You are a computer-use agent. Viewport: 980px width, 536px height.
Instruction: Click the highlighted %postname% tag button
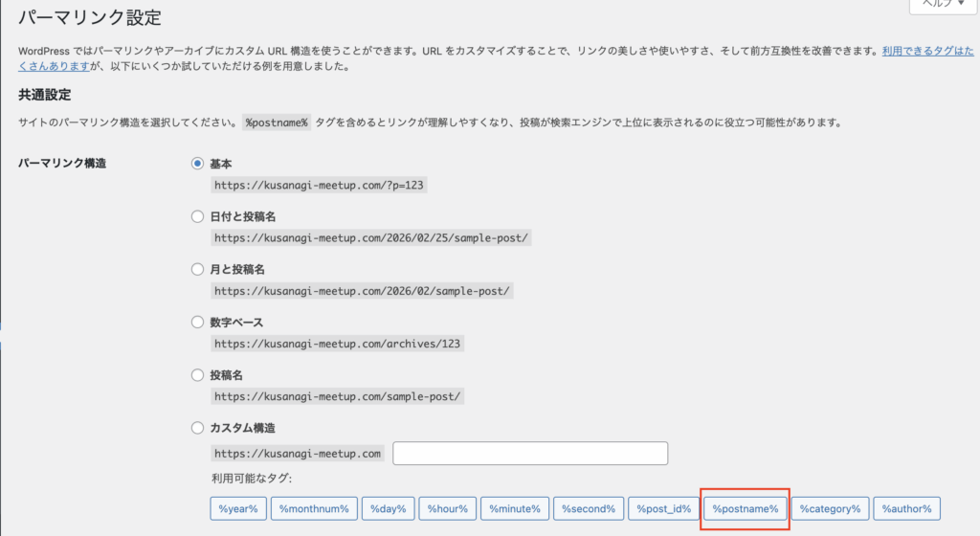tap(745, 508)
